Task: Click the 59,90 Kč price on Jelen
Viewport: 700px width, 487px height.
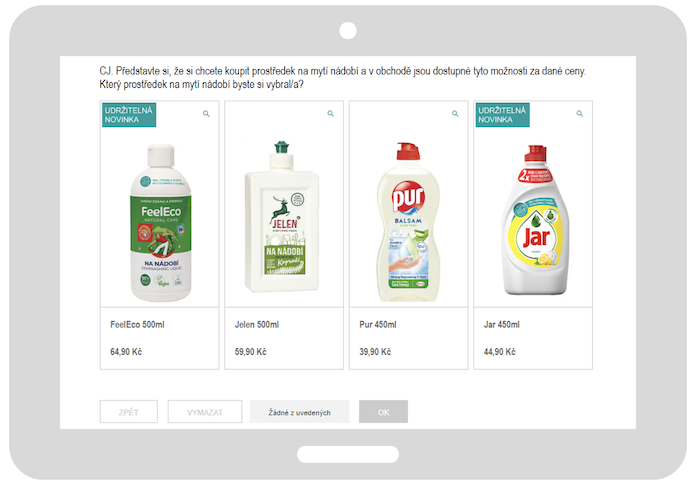Action: click(250, 352)
